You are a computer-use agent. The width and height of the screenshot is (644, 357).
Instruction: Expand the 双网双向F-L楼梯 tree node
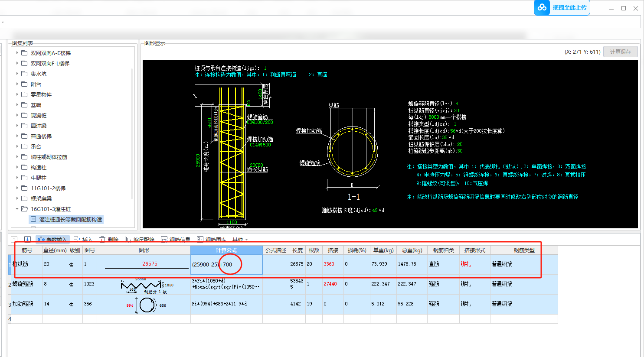pyautogui.click(x=17, y=63)
